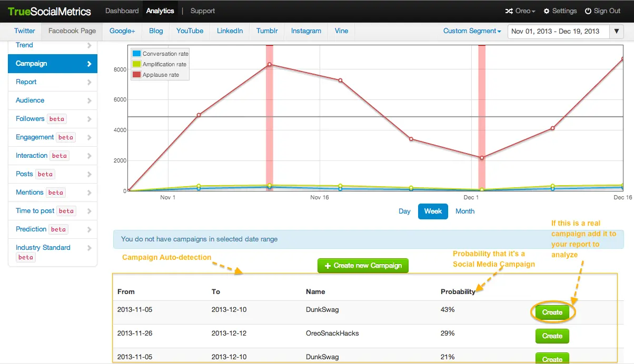This screenshot has width=634, height=364.
Task: Switch to the Twitter tab
Action: pyautogui.click(x=25, y=31)
